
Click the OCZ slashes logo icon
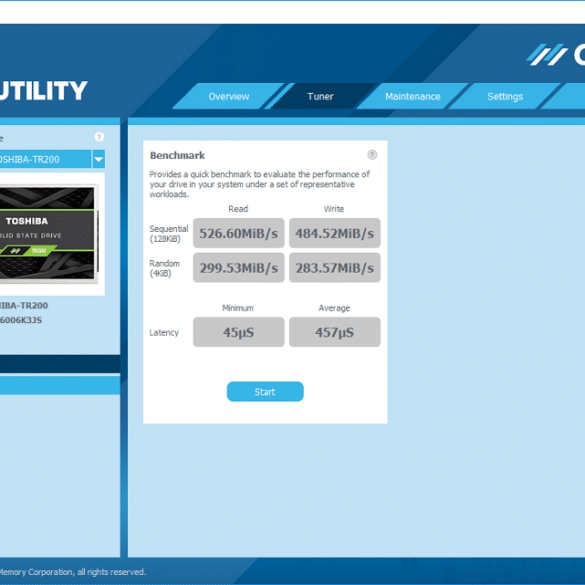[x=547, y=55]
